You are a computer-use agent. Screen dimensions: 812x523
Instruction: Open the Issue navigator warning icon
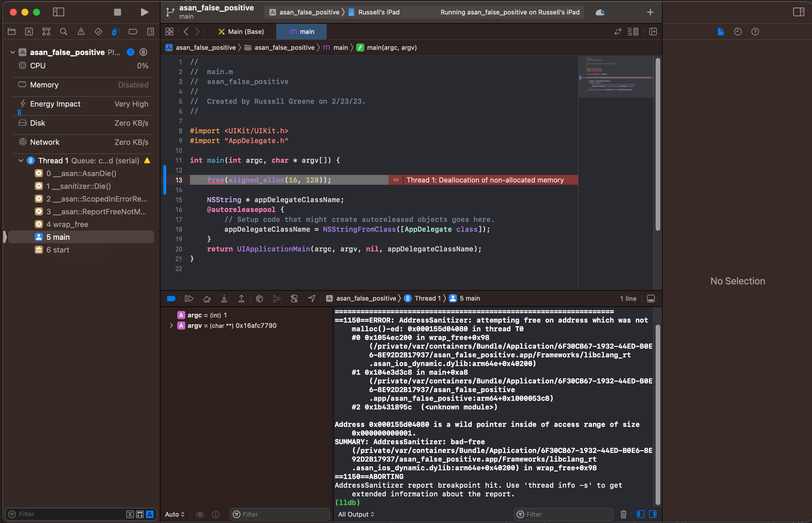click(x=81, y=32)
